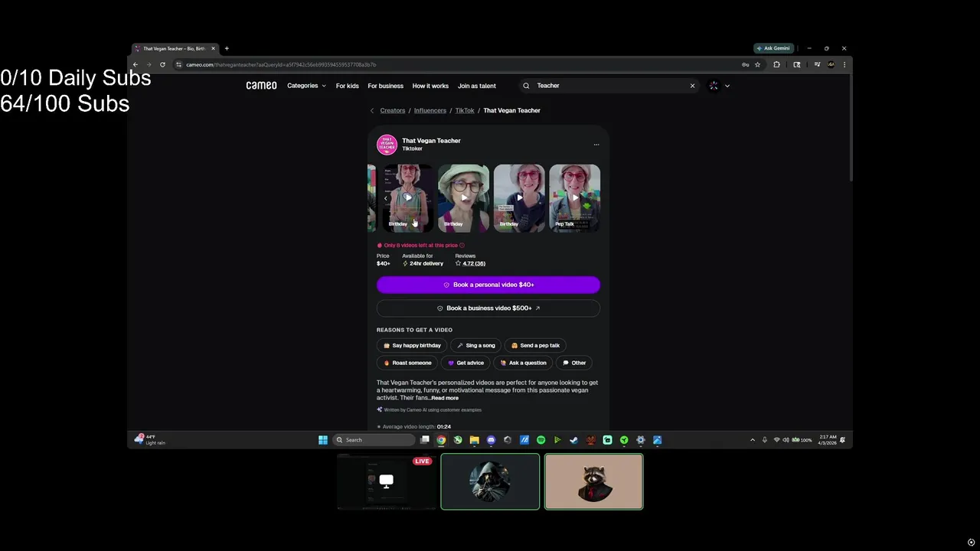Play the Pep Talk video thumbnail

[575, 197]
